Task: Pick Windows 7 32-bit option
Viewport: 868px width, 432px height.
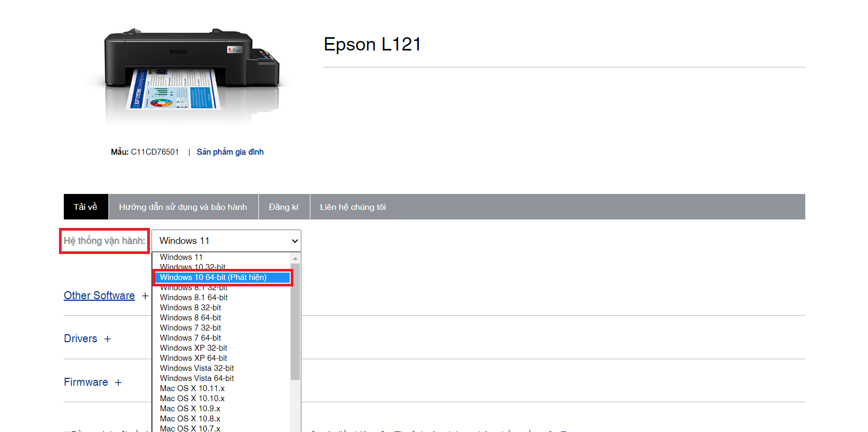Action: tap(221, 328)
